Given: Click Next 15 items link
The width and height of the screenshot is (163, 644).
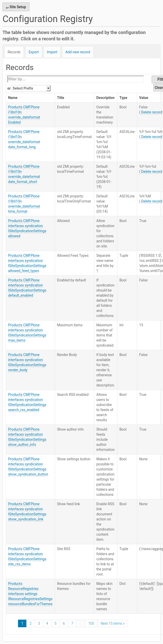Looking at the screenshot, I should coord(113,623).
